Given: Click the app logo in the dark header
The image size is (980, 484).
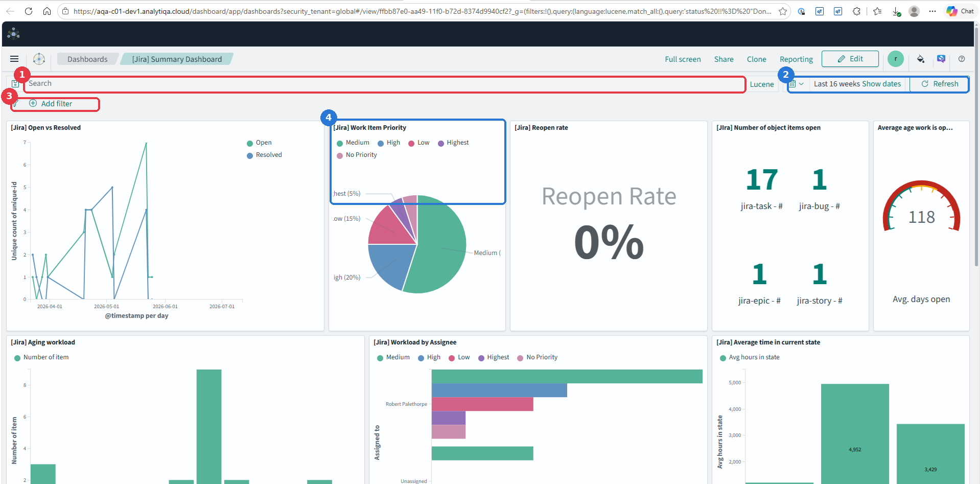Looking at the screenshot, I should pyautogui.click(x=14, y=34).
